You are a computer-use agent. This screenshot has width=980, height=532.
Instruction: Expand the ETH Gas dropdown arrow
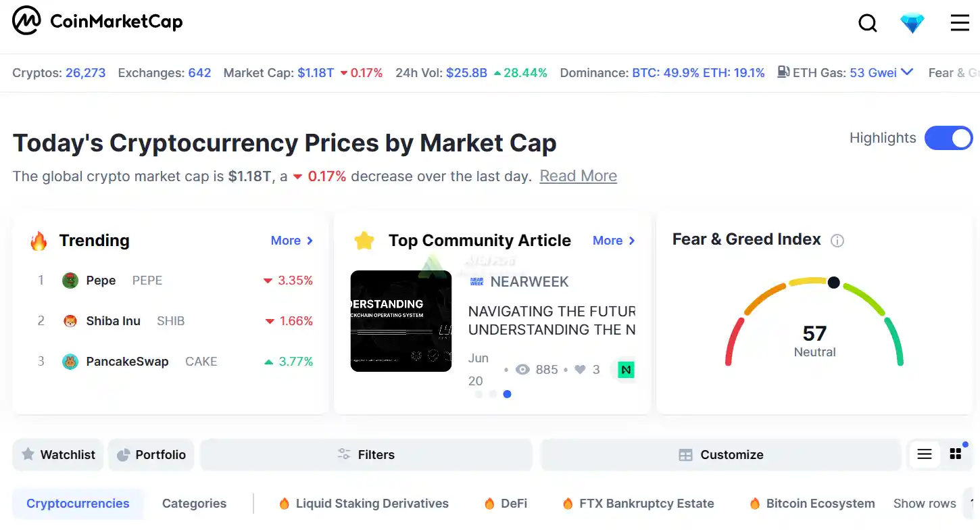(907, 72)
